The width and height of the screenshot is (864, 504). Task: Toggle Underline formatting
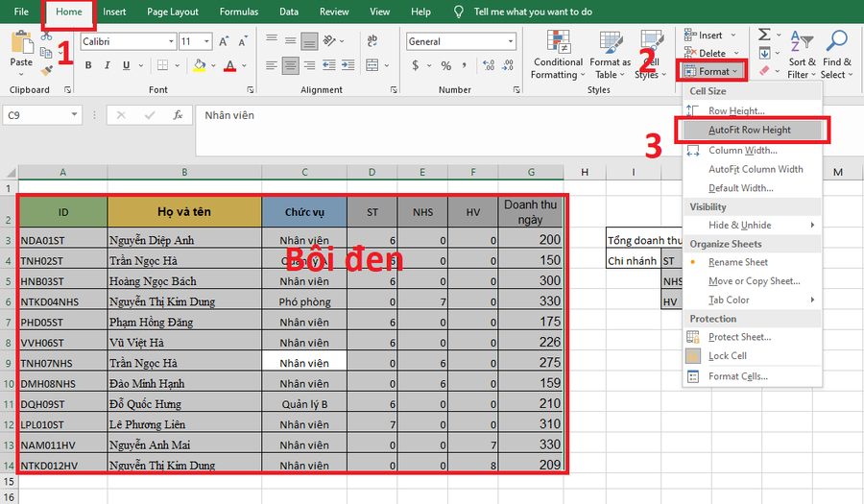tap(126, 65)
